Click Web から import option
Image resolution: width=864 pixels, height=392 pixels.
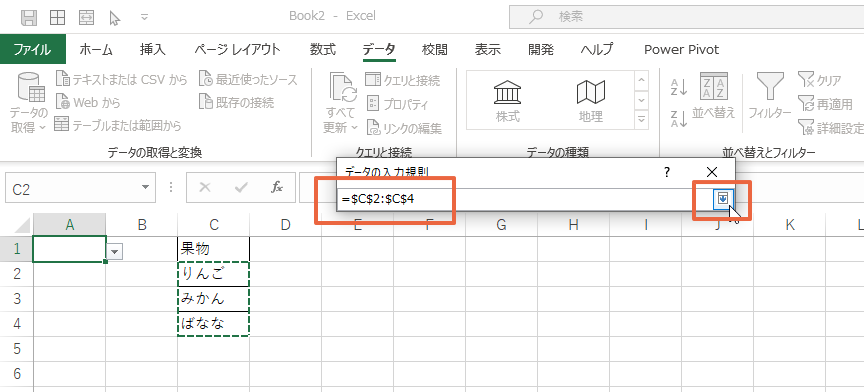coord(88,103)
